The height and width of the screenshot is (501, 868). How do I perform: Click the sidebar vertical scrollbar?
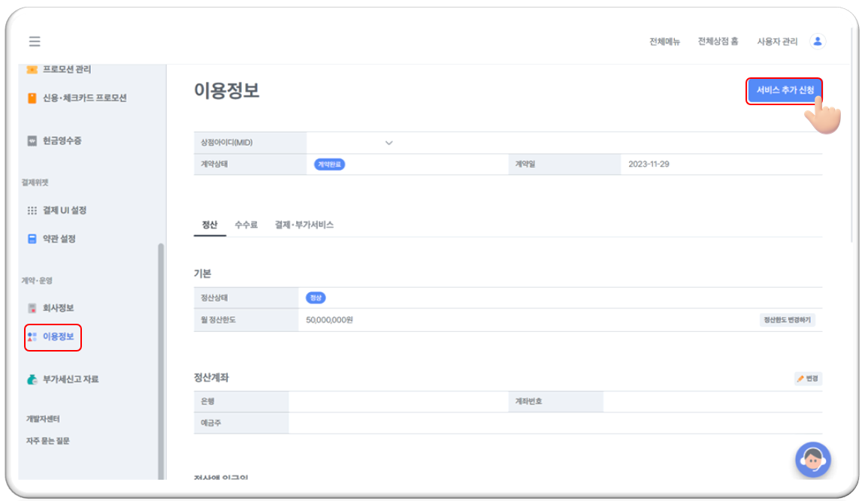(160, 361)
